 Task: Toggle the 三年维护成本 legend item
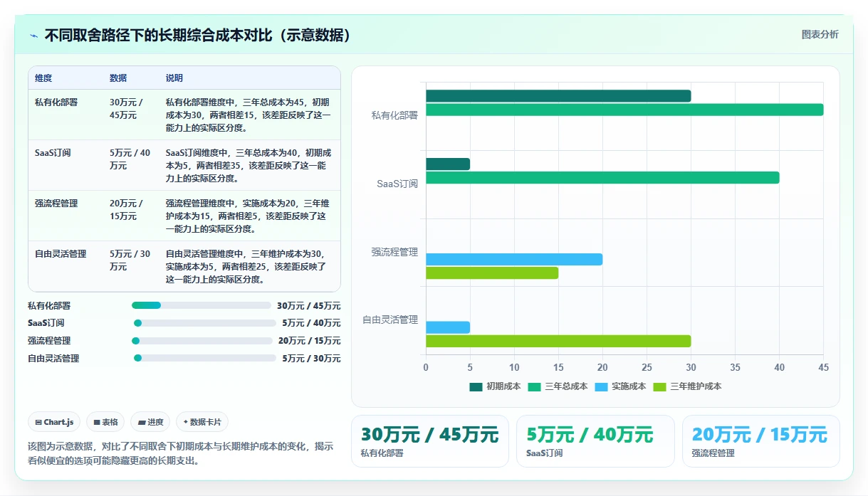(687, 386)
